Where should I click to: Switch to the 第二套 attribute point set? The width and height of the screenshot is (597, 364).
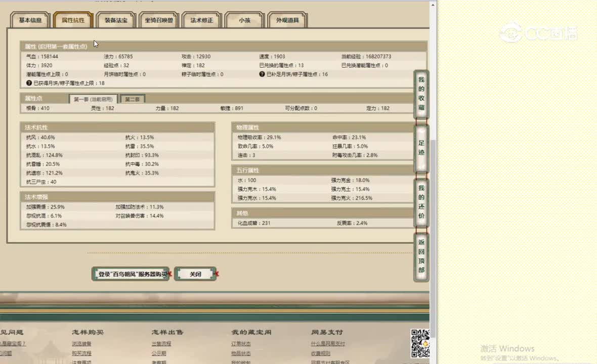pyautogui.click(x=133, y=99)
